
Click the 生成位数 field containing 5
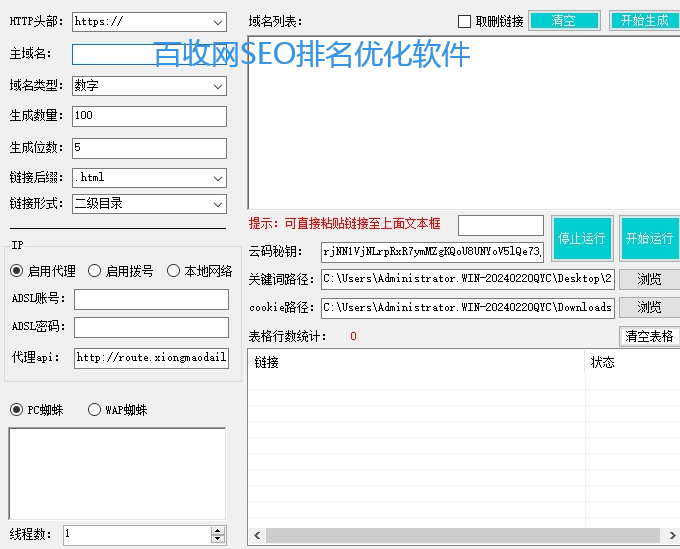coord(149,148)
